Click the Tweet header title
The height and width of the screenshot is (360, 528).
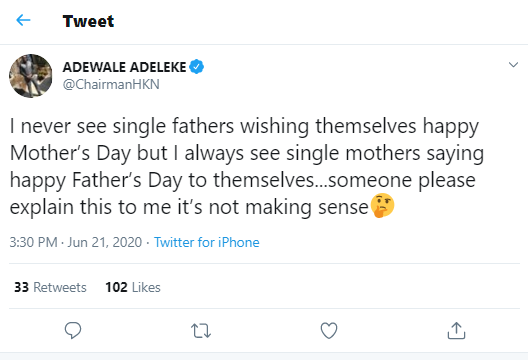[x=88, y=21]
